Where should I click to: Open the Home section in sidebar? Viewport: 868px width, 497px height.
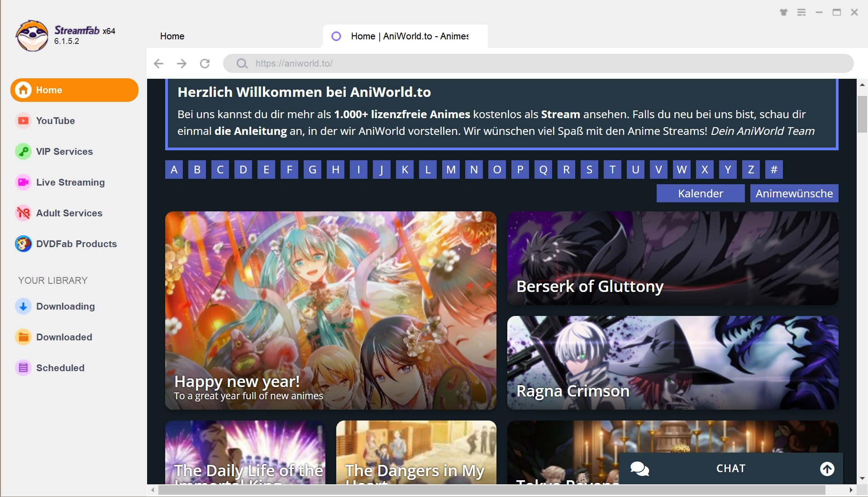(x=74, y=90)
